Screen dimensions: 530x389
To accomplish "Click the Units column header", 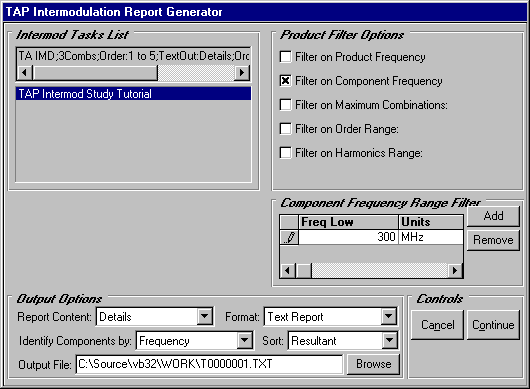I will pos(431,222).
